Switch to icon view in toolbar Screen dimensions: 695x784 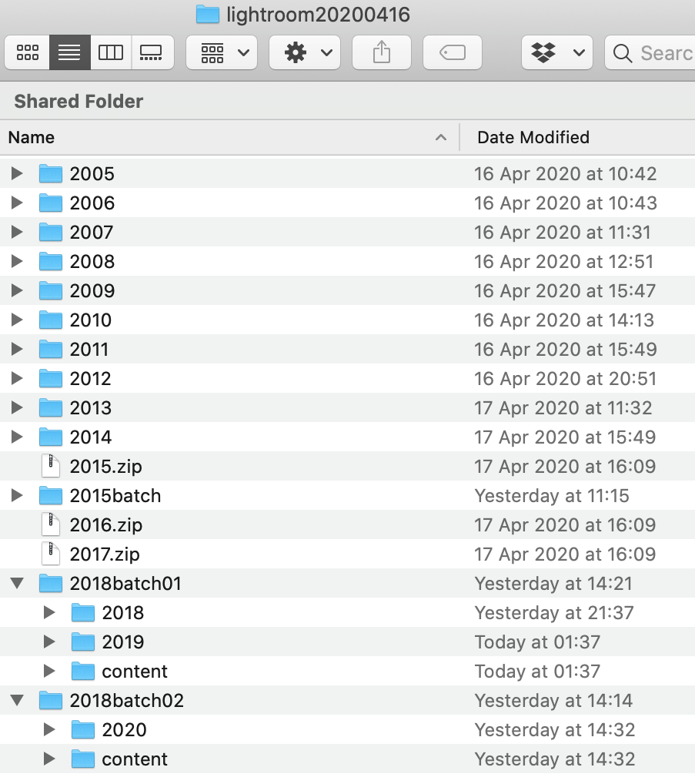(28, 52)
